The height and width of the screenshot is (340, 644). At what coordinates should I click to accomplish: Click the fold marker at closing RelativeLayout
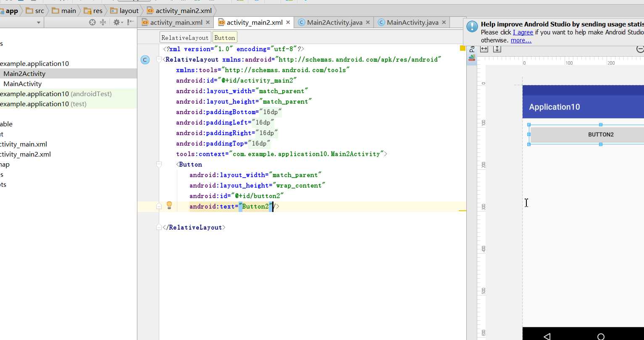pyautogui.click(x=159, y=227)
